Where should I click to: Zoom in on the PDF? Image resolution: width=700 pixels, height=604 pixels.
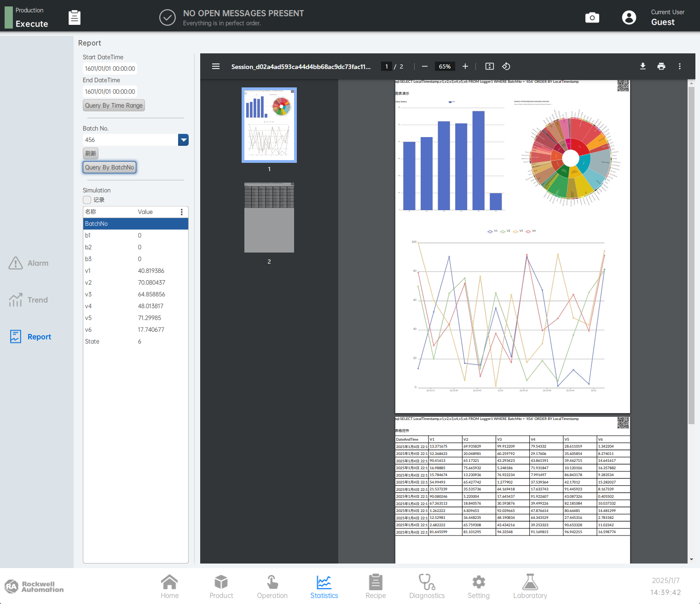(465, 66)
